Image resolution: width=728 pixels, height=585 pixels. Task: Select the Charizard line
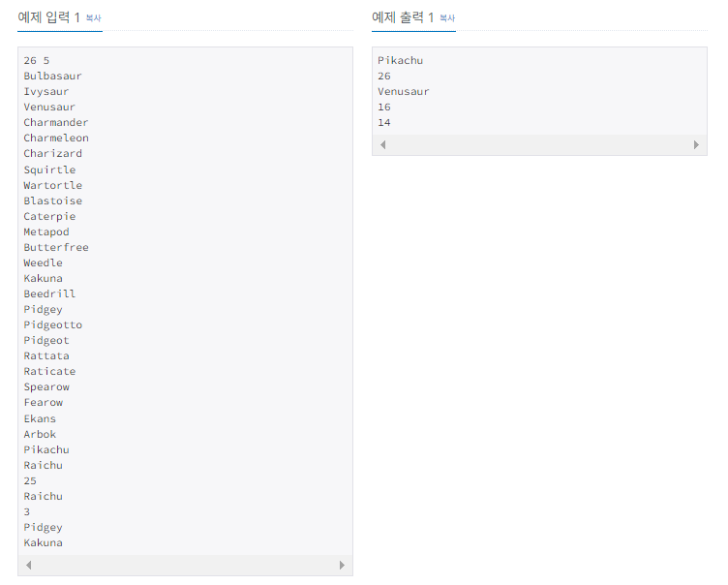53,153
